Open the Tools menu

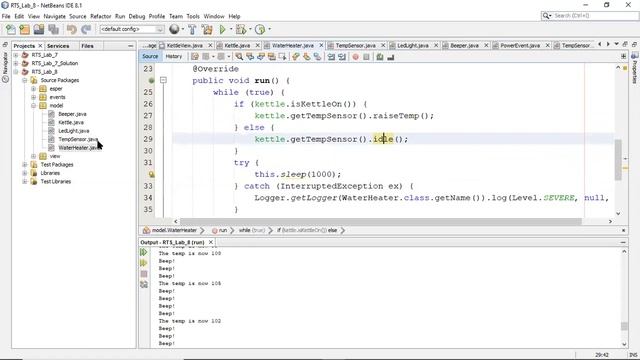pos(193,16)
